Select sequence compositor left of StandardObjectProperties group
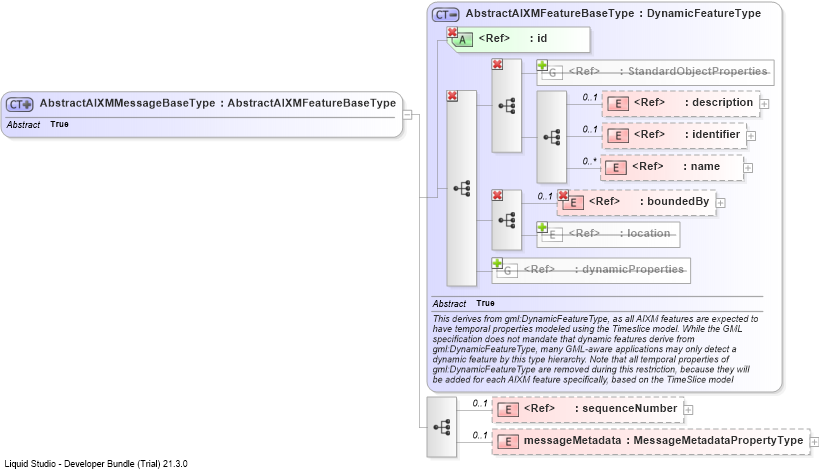 coord(507,106)
